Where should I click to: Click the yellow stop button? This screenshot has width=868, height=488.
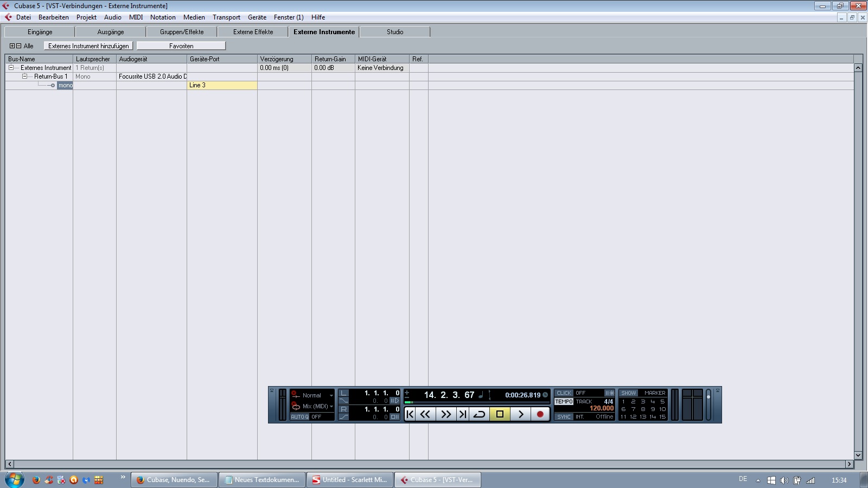pyautogui.click(x=500, y=414)
